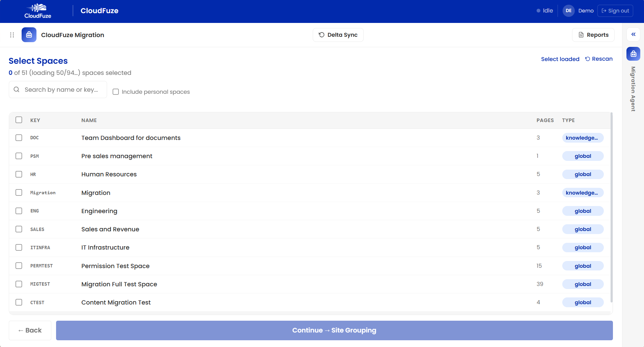The image size is (644, 347).
Task: Select the ENG space checkbox
Action: [19, 211]
